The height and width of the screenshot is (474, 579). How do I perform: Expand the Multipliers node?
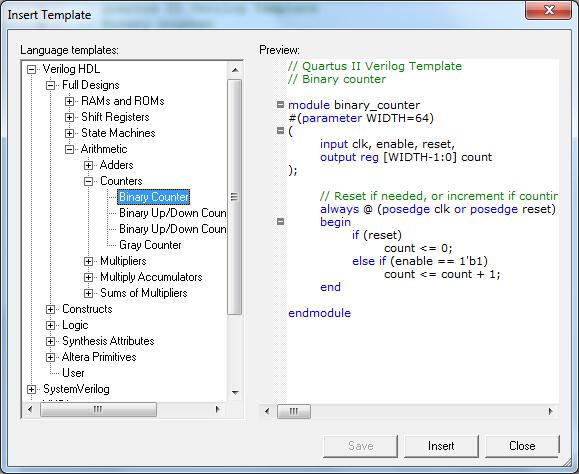(88, 261)
